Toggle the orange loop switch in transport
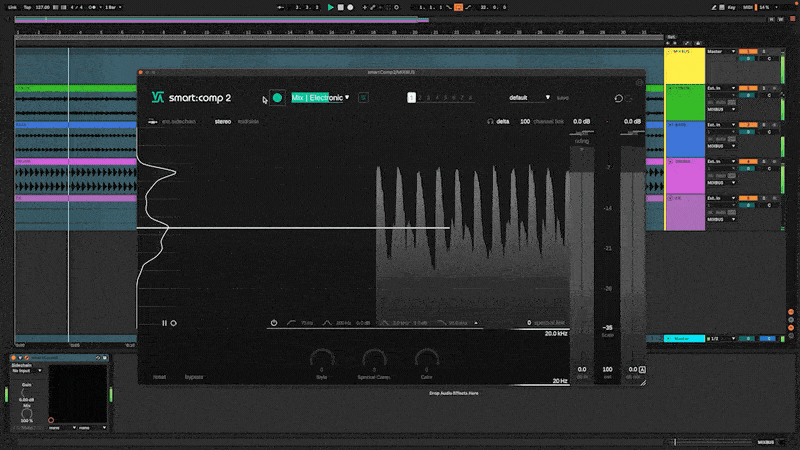The image size is (800, 450). [458, 7]
